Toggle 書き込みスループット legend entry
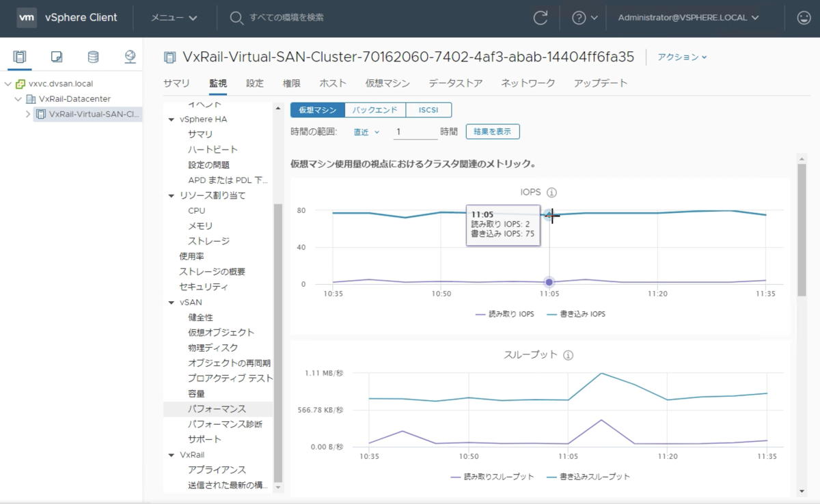Screen dimensions: 820x504 pyautogui.click(x=588, y=477)
